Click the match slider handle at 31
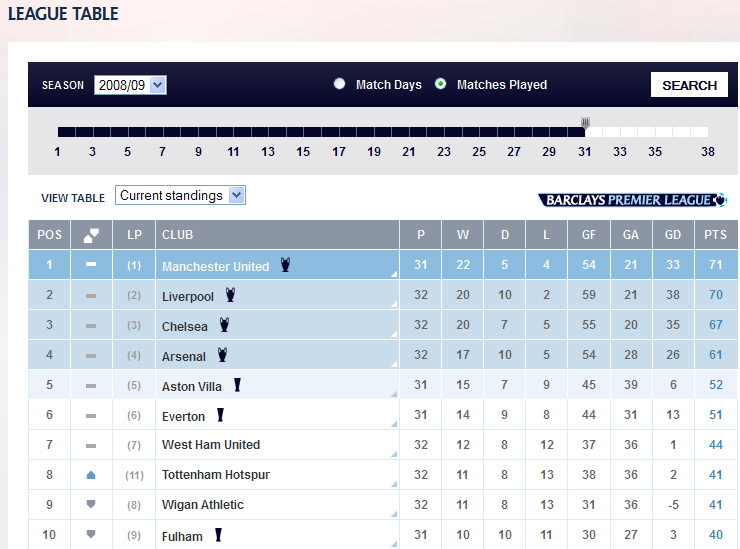Image resolution: width=740 pixels, height=549 pixels. tap(586, 124)
